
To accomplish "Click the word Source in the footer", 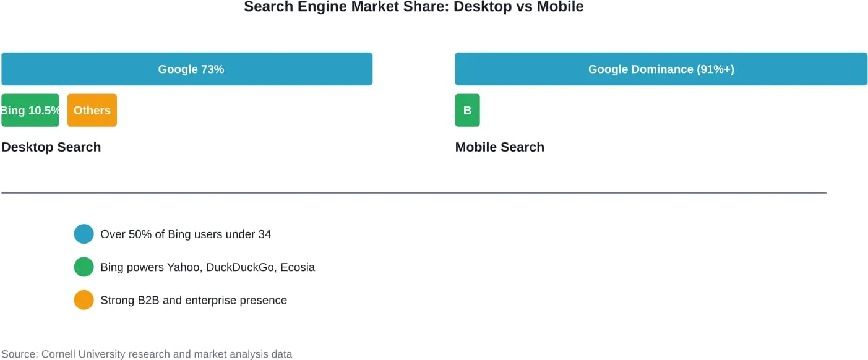I will click(x=19, y=354).
